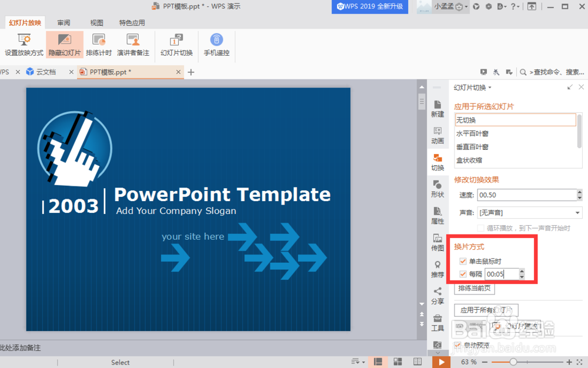The height and width of the screenshot is (368, 588).
Task: Open 设置放映方式 slideshow setup
Action: click(24, 45)
